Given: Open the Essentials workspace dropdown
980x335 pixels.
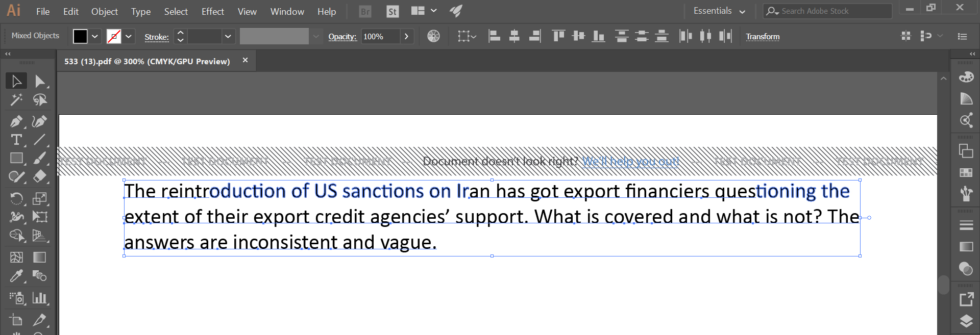Looking at the screenshot, I should [719, 11].
